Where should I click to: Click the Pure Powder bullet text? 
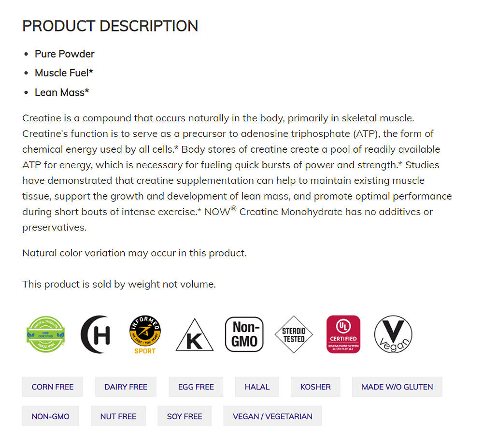click(x=65, y=54)
